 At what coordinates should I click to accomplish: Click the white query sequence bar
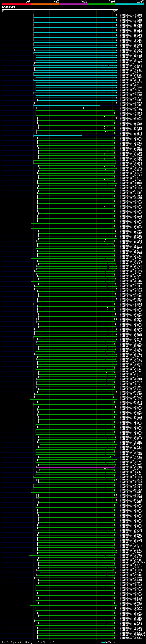click(x=60, y=9)
